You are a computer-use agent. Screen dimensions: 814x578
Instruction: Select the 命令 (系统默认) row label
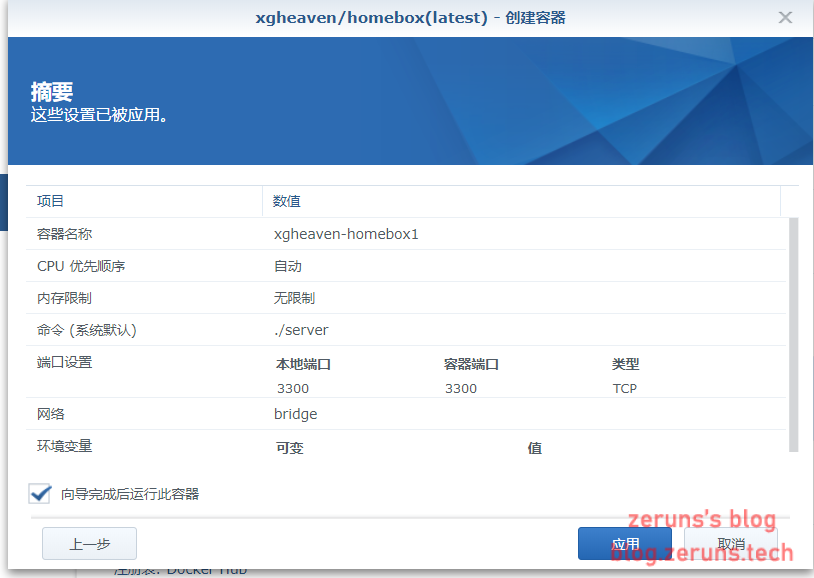[x=86, y=330]
